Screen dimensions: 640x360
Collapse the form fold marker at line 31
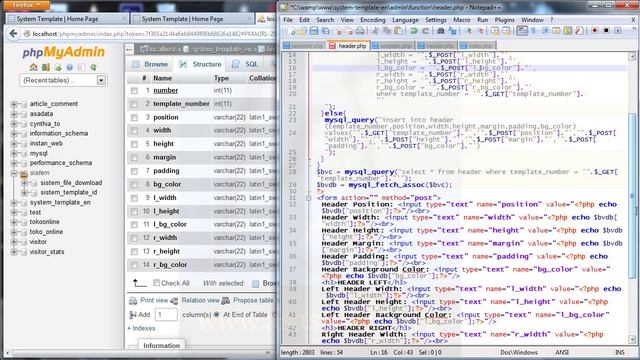coord(309,198)
